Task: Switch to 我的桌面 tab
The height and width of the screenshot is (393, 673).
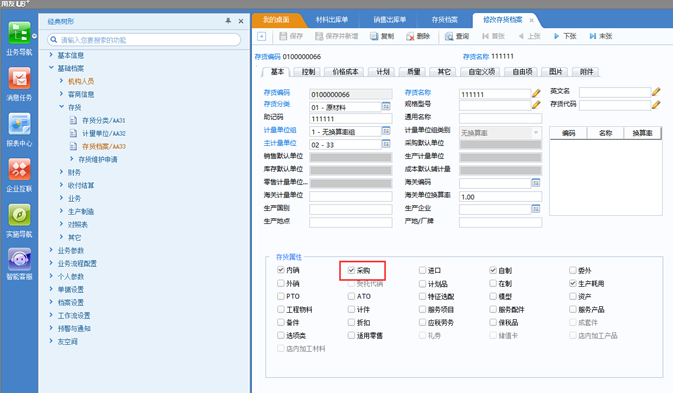Action: 276,20
